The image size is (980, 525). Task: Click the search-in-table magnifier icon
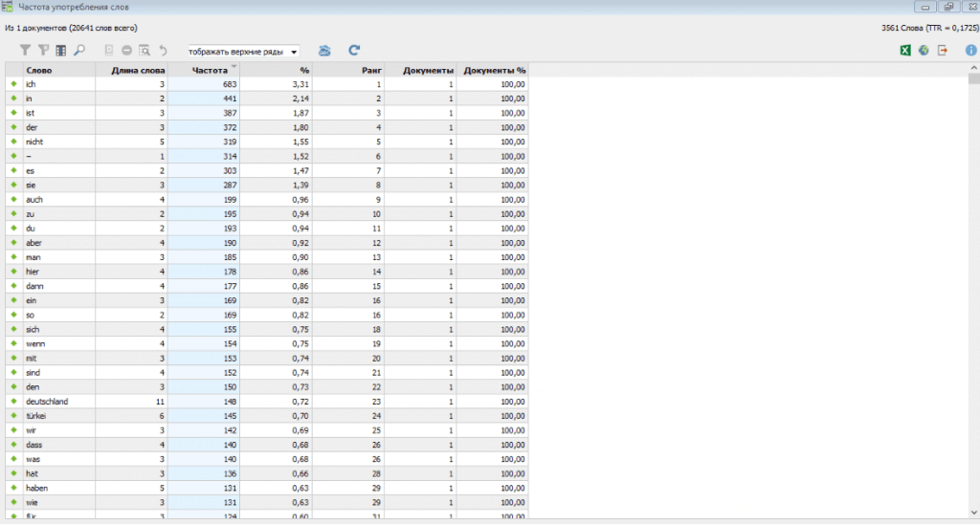[145, 50]
